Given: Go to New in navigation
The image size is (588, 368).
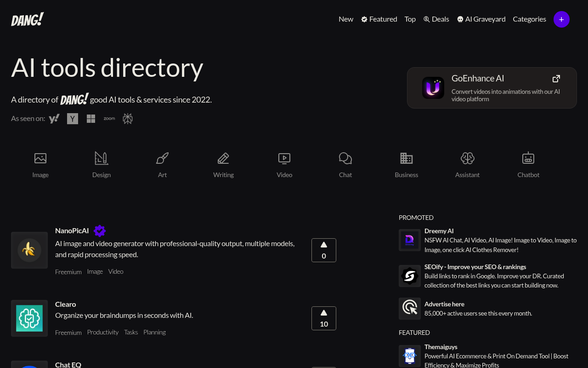Looking at the screenshot, I should tap(346, 19).
